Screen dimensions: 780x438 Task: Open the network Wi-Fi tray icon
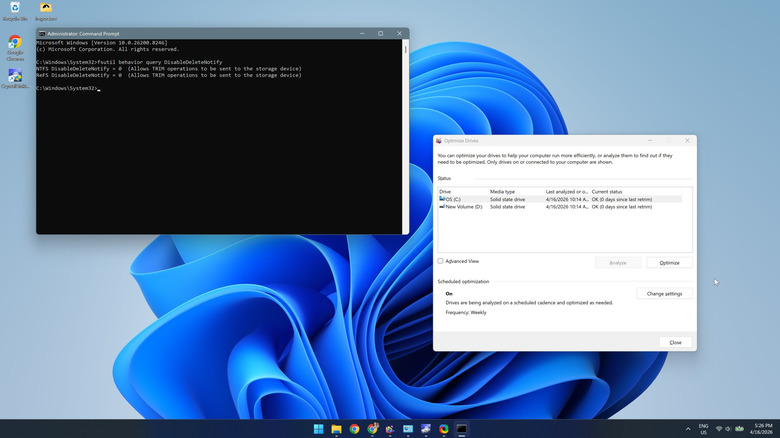[x=719, y=429]
